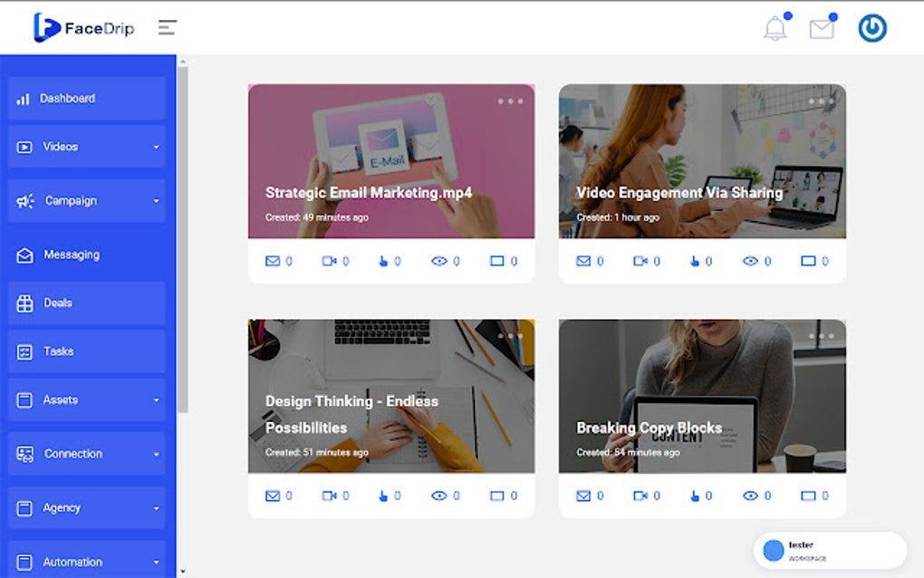Click pointer click icon on Video Engagement card
The width and height of the screenshot is (924, 578).
(x=694, y=261)
